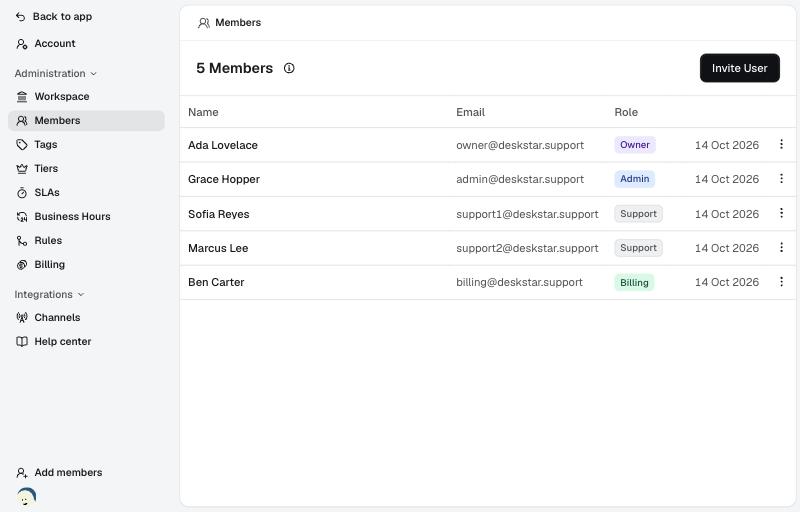Click the Channels antenna icon

pyautogui.click(x=21, y=318)
